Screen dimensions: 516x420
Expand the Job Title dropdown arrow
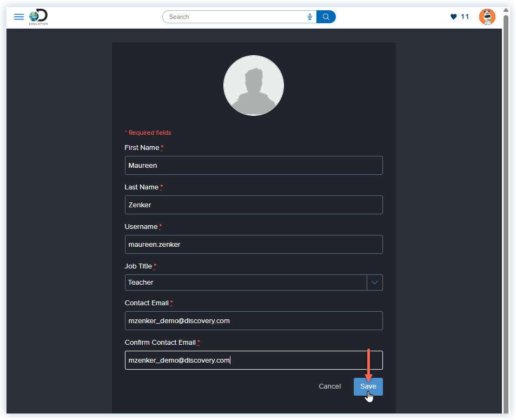375,283
